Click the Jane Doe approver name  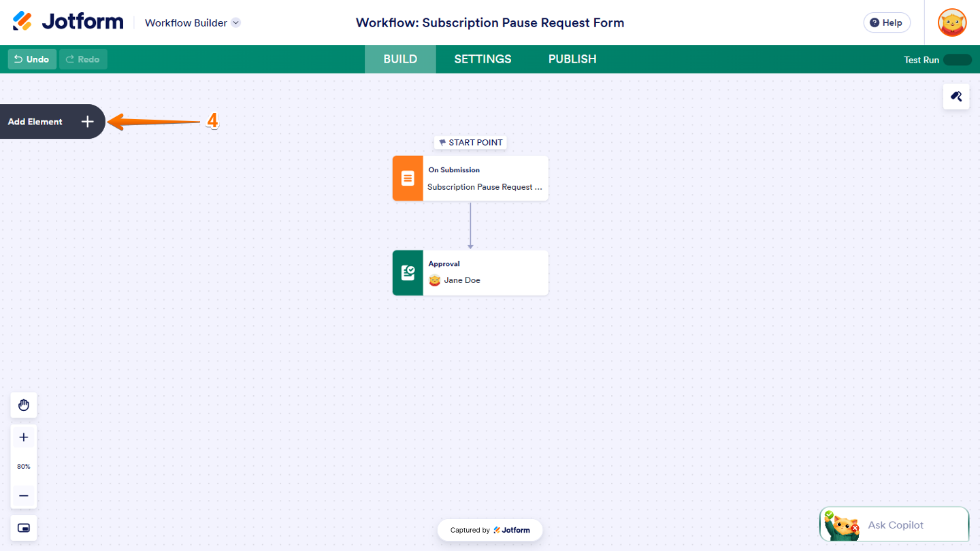[x=462, y=280]
